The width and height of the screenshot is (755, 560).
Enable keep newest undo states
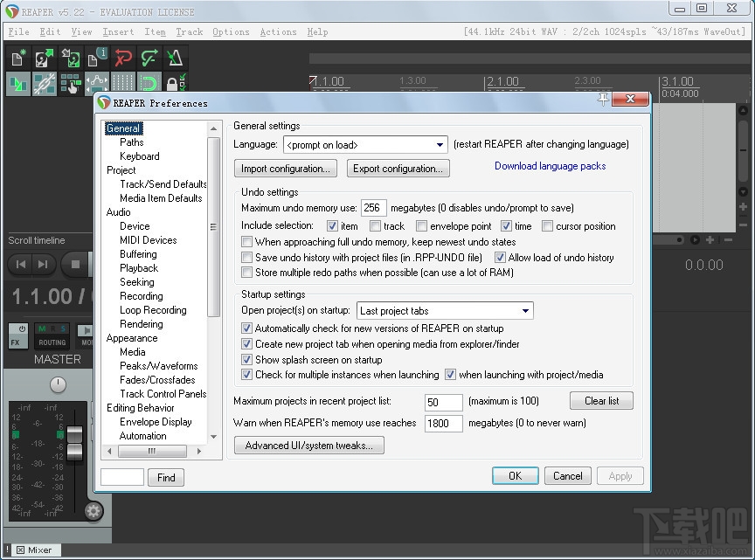[x=246, y=241]
